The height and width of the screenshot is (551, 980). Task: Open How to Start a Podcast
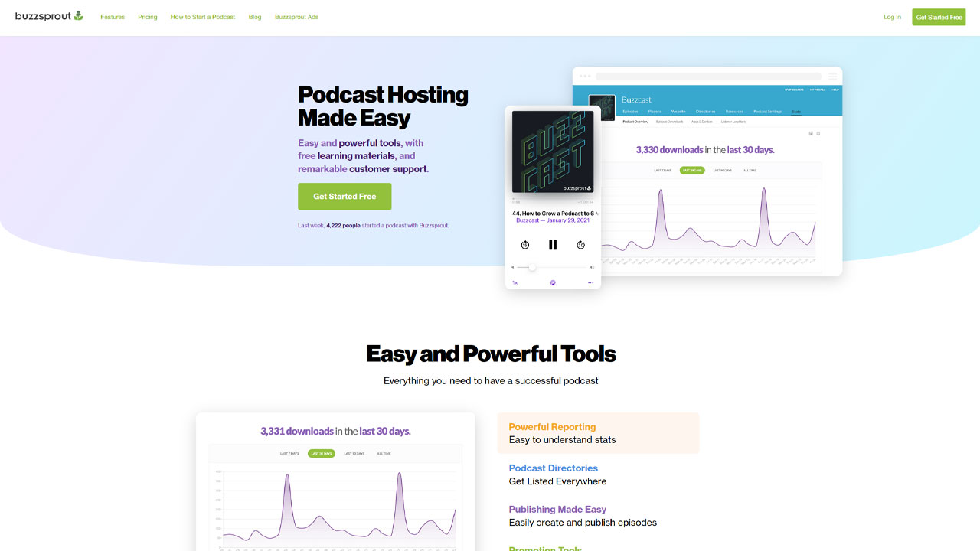(x=203, y=17)
